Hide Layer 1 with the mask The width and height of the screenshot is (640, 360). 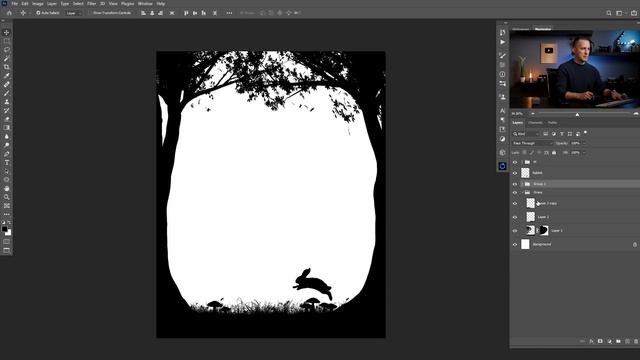click(x=515, y=231)
